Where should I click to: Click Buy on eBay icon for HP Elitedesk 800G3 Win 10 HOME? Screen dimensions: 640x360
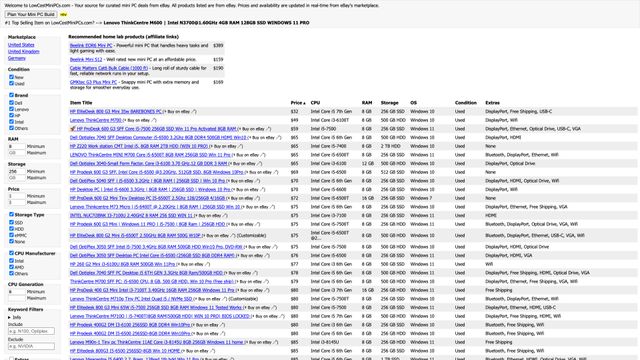(212, 351)
